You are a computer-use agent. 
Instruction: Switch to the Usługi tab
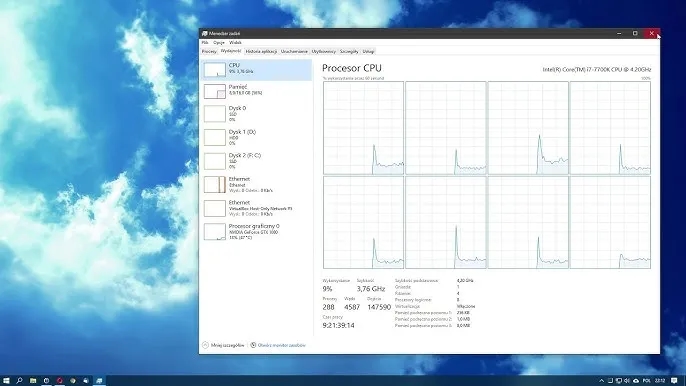click(368, 52)
